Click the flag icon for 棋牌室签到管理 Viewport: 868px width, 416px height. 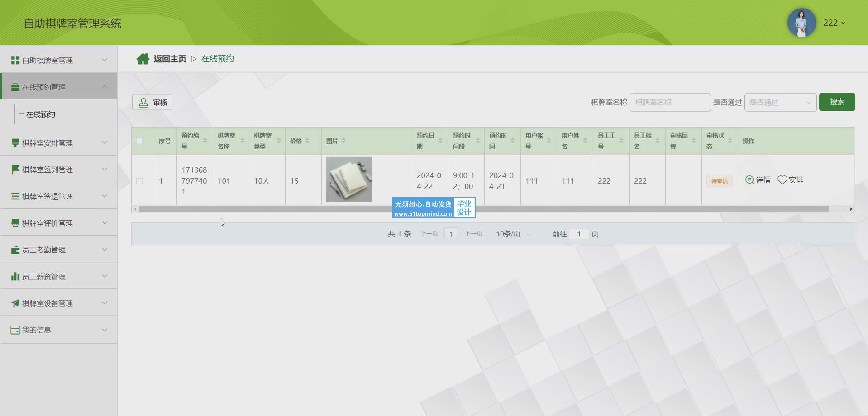(x=15, y=169)
